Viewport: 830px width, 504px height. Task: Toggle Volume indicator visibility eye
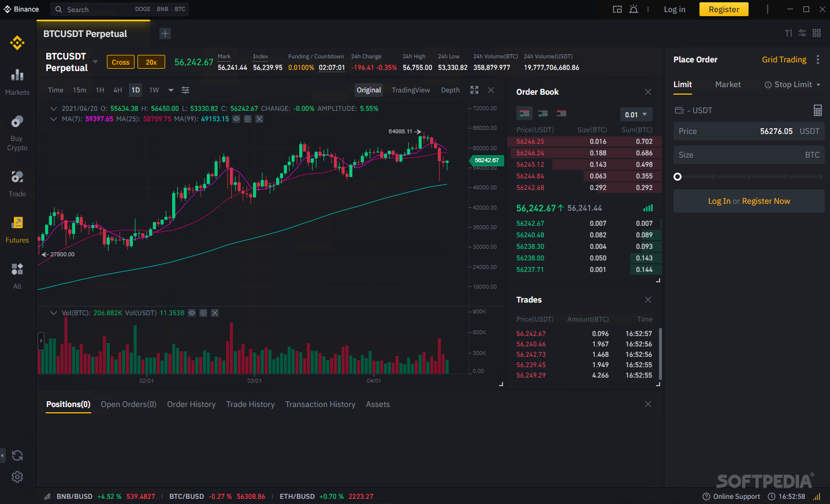[x=192, y=313]
